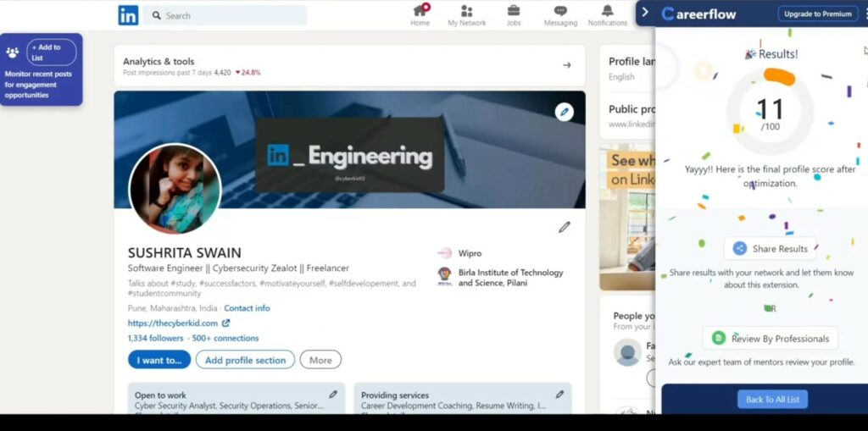Click Back To All List button
Screen dimensions: 868x431
(772, 400)
